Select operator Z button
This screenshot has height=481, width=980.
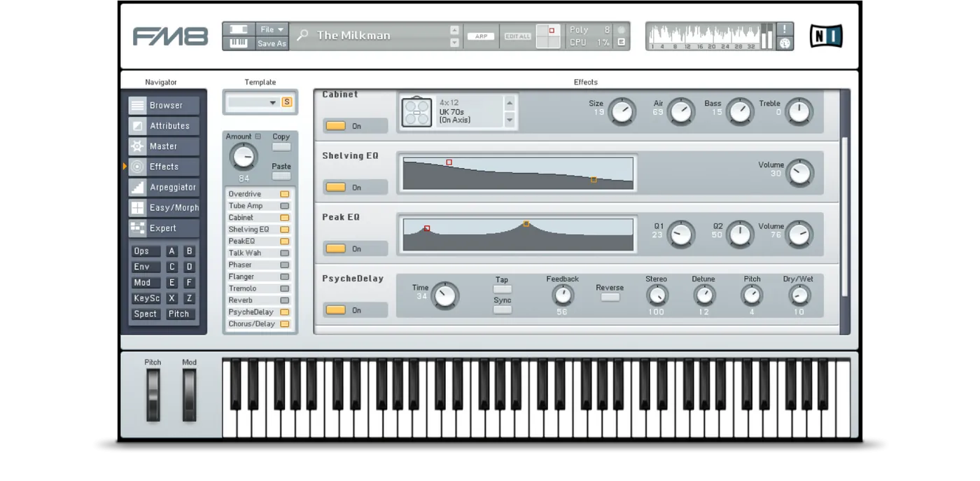click(189, 298)
